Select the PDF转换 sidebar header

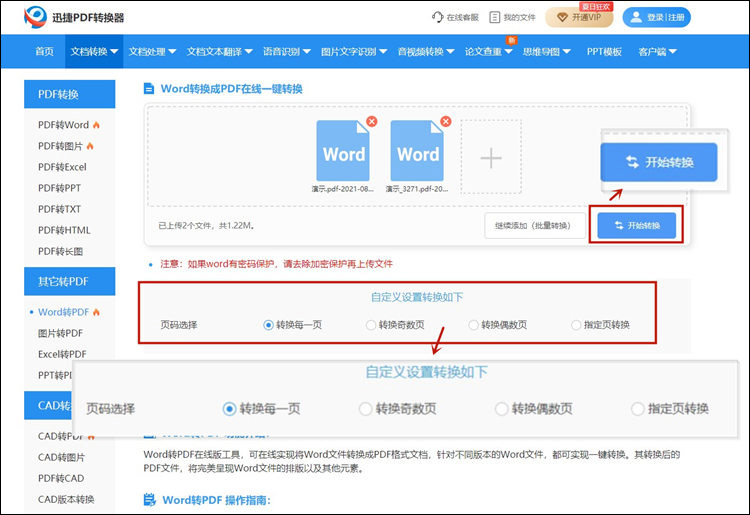click(69, 94)
